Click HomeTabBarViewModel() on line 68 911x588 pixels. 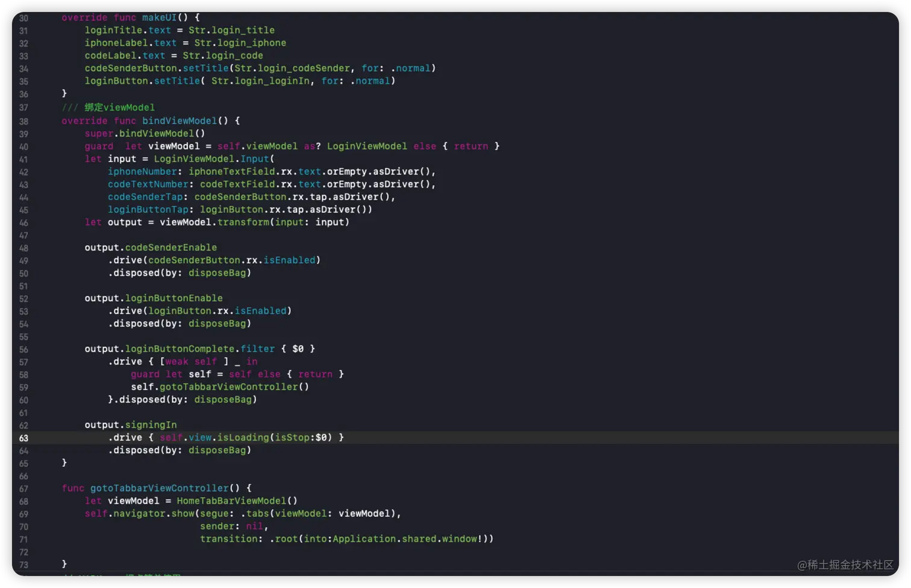pos(237,501)
